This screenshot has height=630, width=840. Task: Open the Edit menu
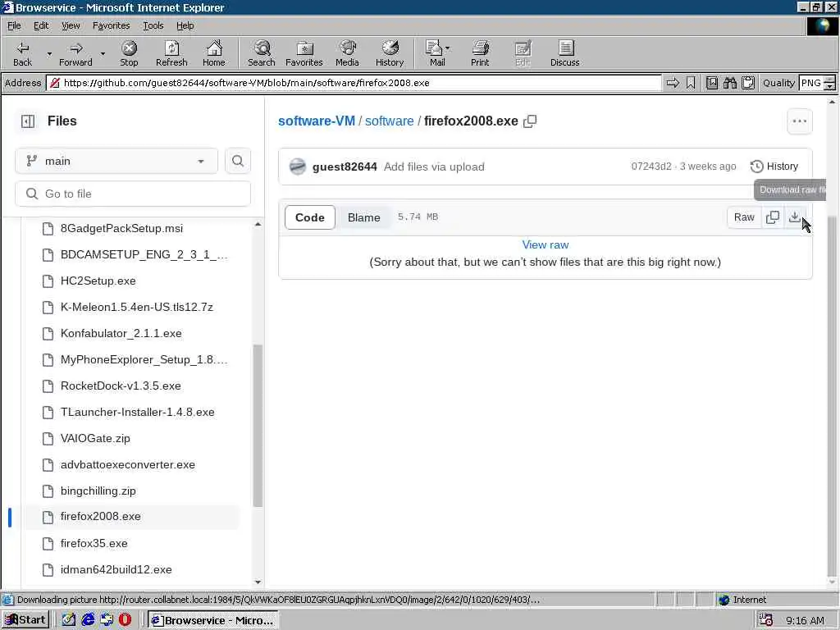(41, 25)
